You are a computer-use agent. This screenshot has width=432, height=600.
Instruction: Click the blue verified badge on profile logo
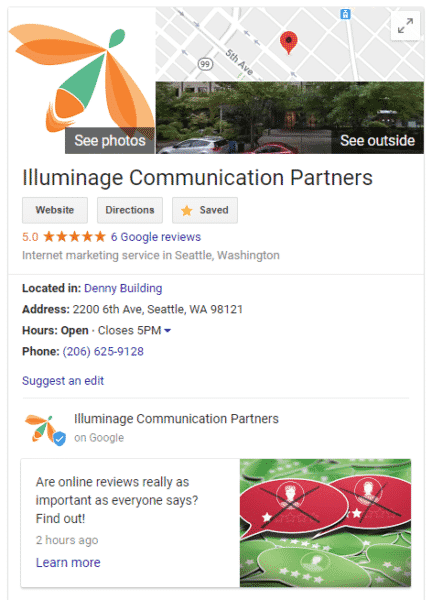[59, 439]
